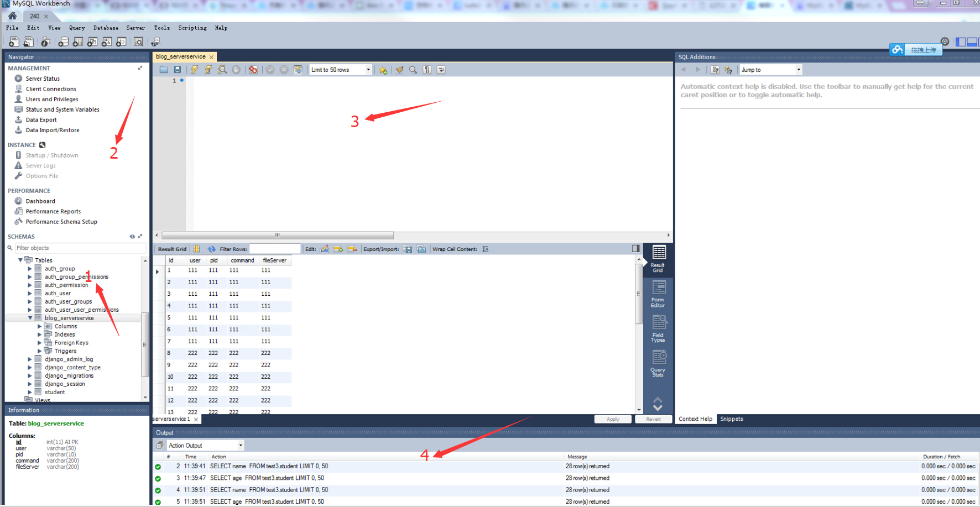Expand the django_session table node
Viewport: 980px width, 507px height.
coord(30,384)
